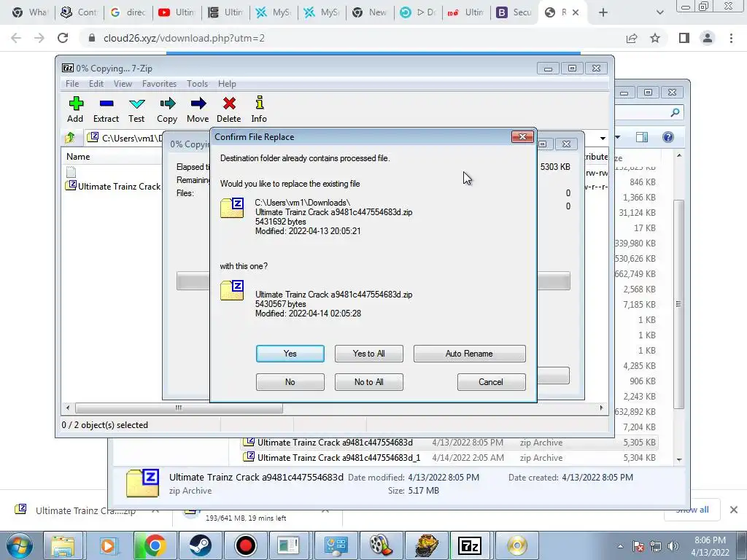Select Ultimate Trainz Crack a9481c447554683d Explorer row
This screenshot has width=747, height=560.
[335, 443]
